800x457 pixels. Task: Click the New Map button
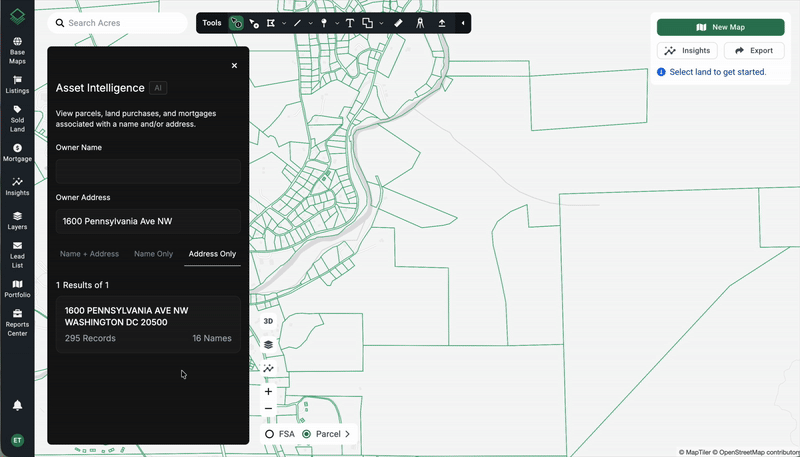720,27
